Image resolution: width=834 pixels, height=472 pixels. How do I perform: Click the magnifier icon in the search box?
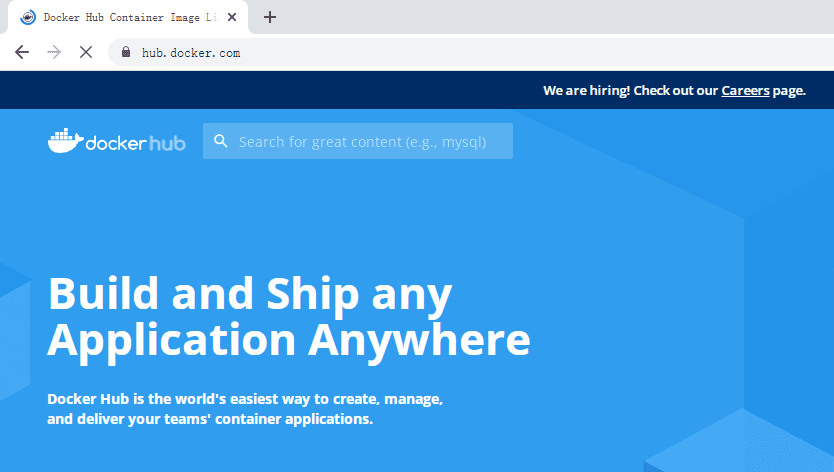[221, 141]
